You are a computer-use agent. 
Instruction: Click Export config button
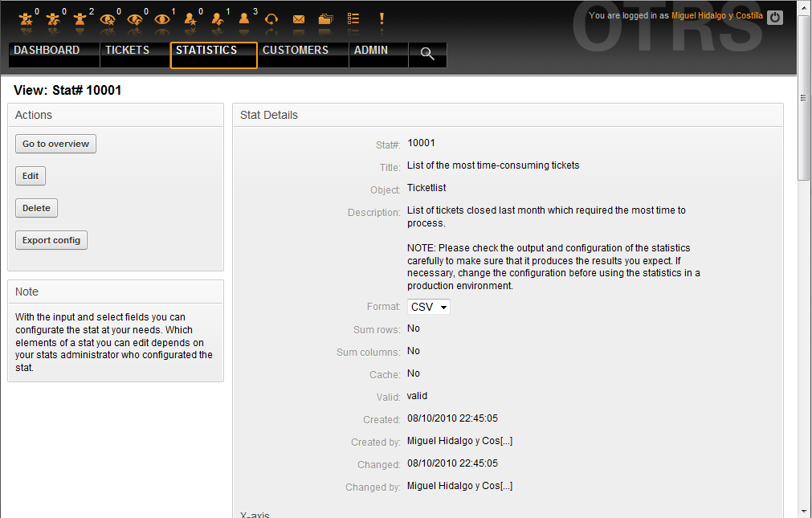coord(51,240)
